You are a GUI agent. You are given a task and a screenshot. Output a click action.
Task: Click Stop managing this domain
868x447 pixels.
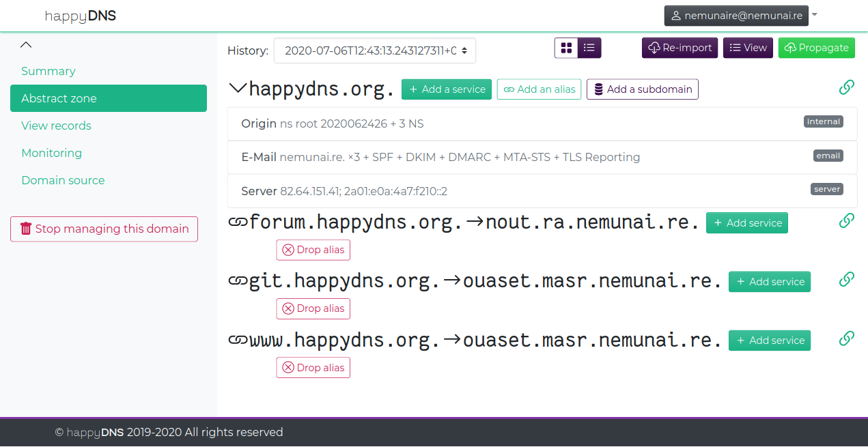104,229
